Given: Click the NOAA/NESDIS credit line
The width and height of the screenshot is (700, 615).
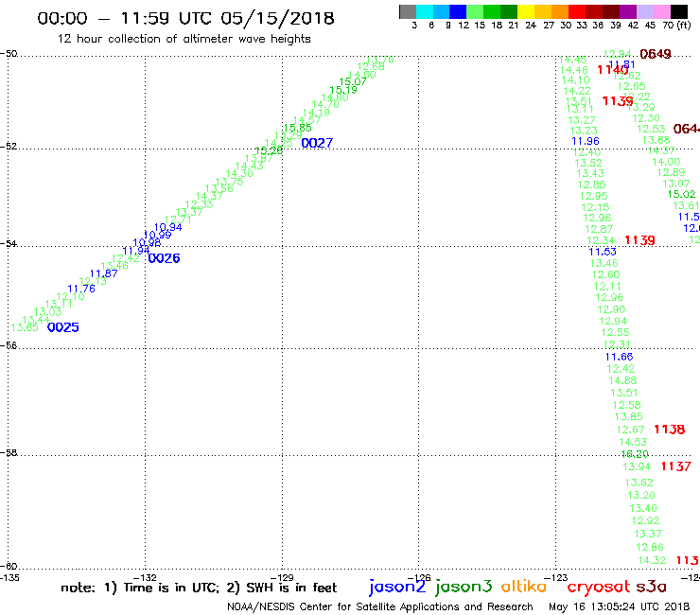Looking at the screenshot, I should pos(380,607).
